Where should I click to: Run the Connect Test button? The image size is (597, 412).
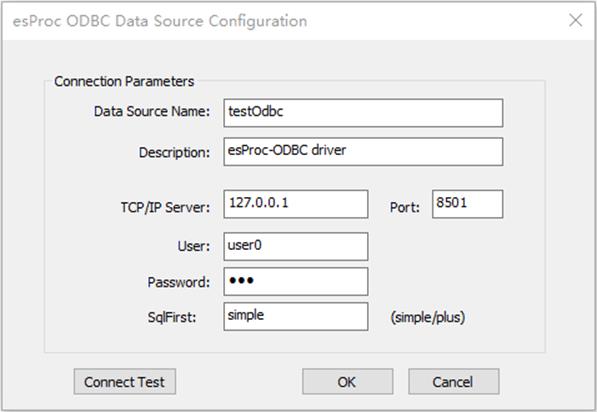tap(125, 382)
